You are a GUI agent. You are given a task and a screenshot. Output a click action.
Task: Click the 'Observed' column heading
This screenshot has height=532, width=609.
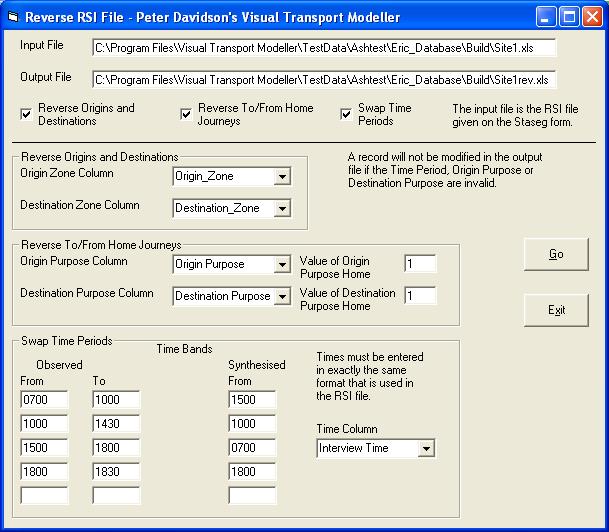(59, 365)
